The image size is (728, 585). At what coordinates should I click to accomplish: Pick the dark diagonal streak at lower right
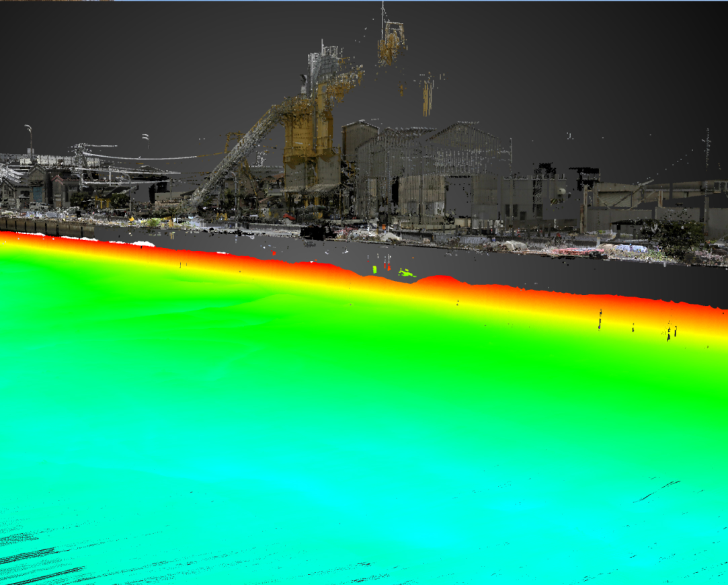click(658, 492)
